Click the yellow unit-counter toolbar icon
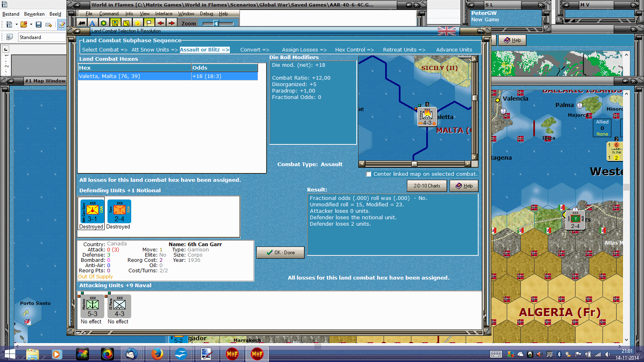Screen dimensions: 644x362 (x=126, y=23)
